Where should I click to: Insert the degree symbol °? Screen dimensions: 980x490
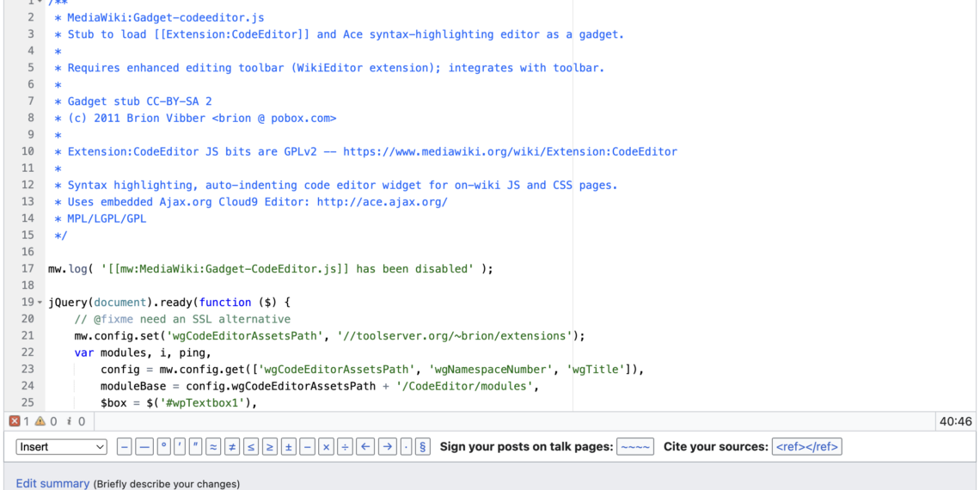coord(163,447)
